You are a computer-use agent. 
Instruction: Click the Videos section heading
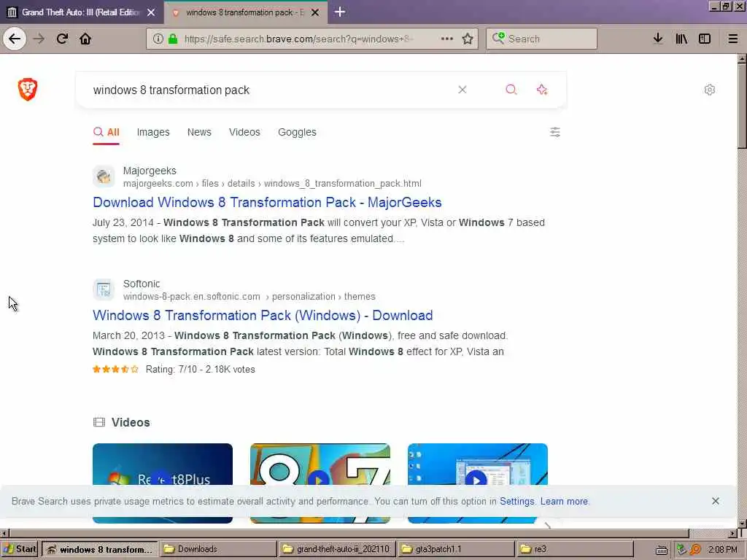click(131, 422)
